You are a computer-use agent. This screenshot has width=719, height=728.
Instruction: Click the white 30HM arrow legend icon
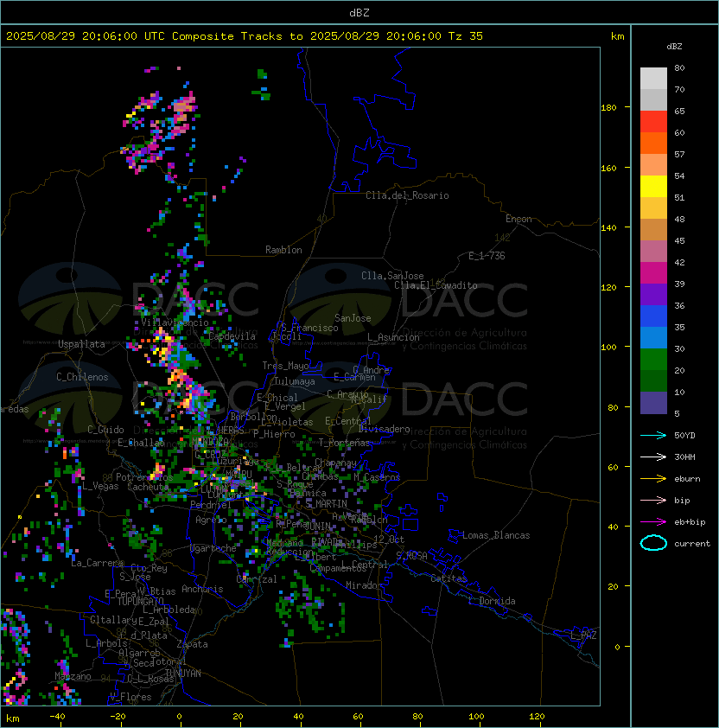653,457
